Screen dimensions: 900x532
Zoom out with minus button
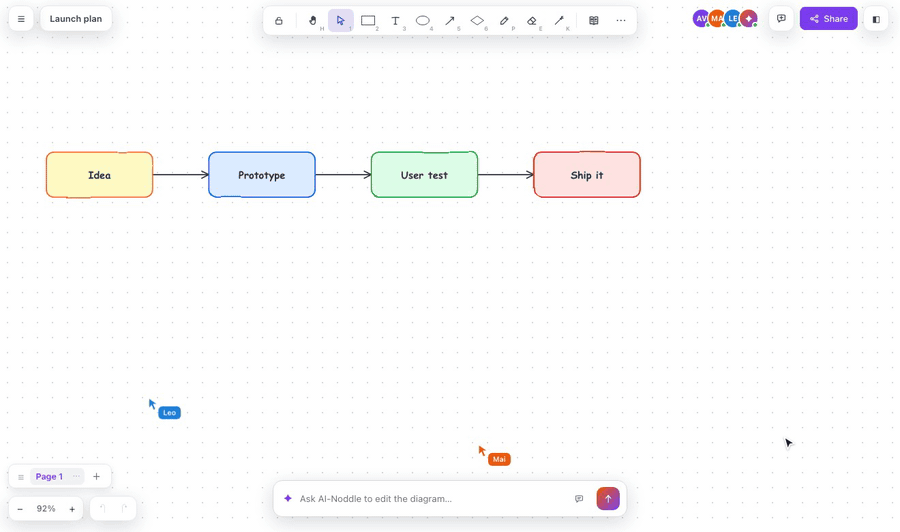click(20, 509)
